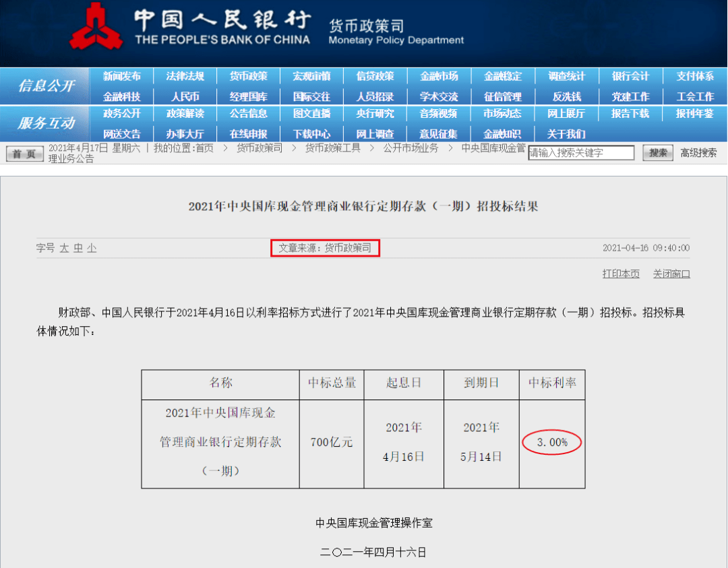The width and height of the screenshot is (728, 568).
Task: Open 网上展厅 section
Action: 566,113
